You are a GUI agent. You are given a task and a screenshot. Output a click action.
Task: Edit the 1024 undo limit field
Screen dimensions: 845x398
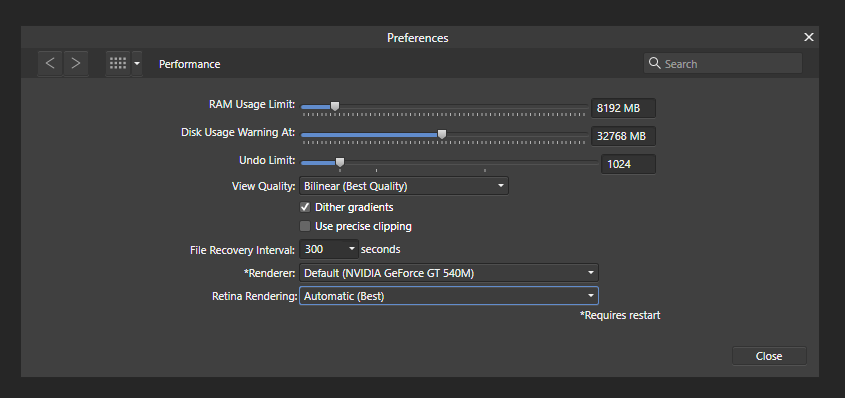[x=628, y=164]
